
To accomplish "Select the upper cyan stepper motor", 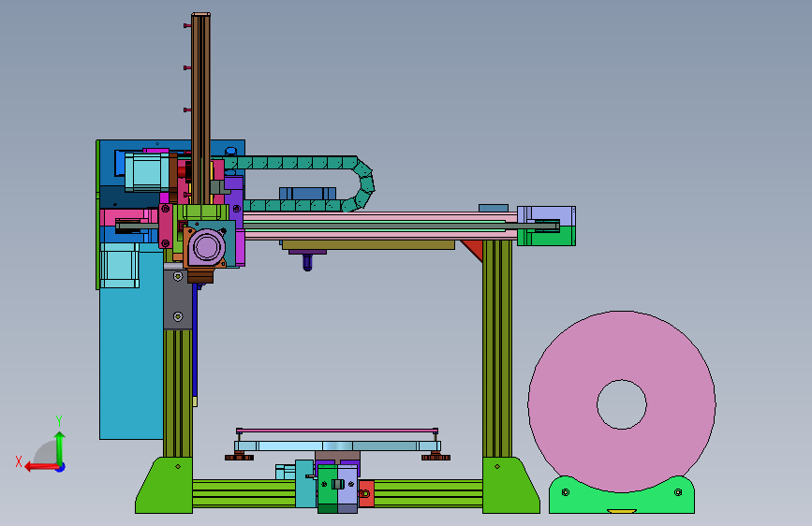I will pyautogui.click(x=147, y=172).
